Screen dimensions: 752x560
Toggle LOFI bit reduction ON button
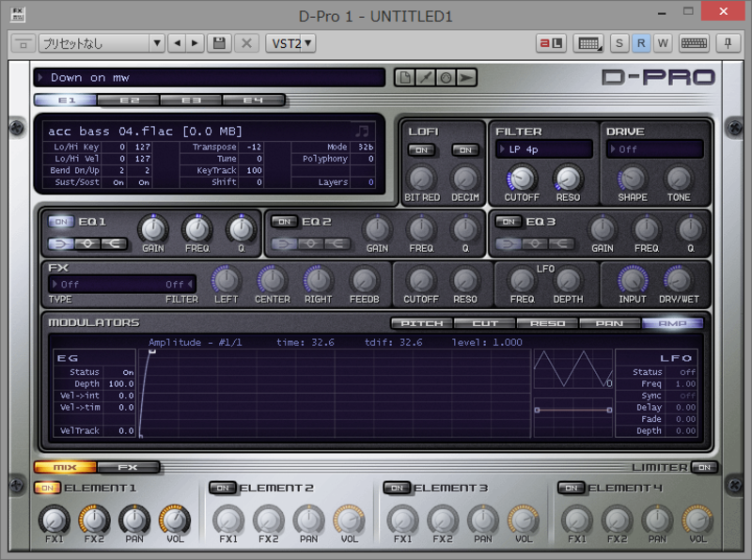tap(421, 150)
